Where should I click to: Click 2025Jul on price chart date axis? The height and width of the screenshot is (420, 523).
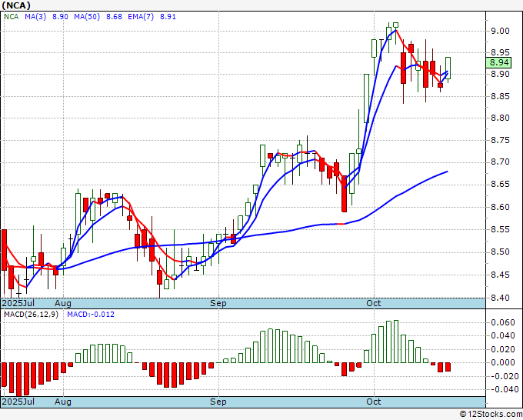(x=18, y=303)
